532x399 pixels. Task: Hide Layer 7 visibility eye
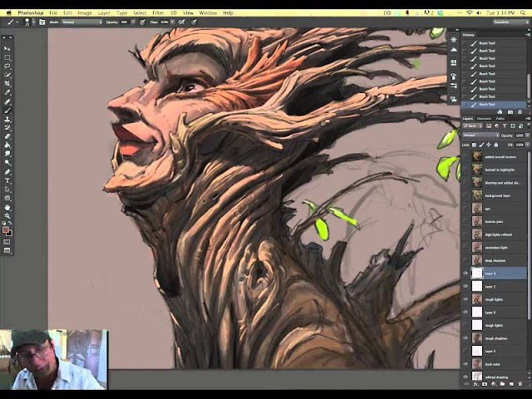pyautogui.click(x=465, y=286)
